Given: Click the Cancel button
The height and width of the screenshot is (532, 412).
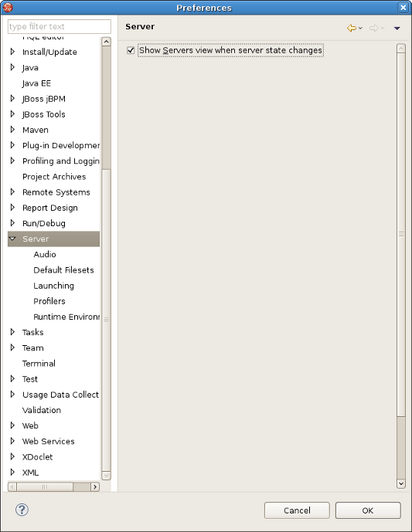Looking at the screenshot, I should click(297, 510).
